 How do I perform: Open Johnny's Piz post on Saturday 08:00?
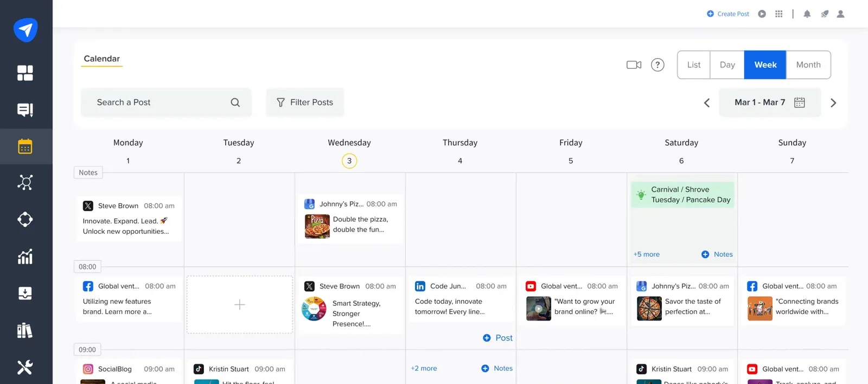click(x=682, y=301)
